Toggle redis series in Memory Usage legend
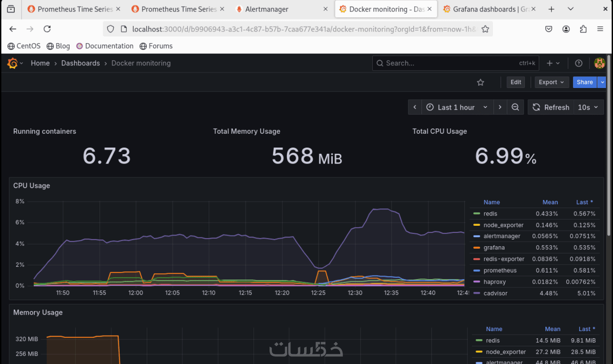 click(493, 340)
